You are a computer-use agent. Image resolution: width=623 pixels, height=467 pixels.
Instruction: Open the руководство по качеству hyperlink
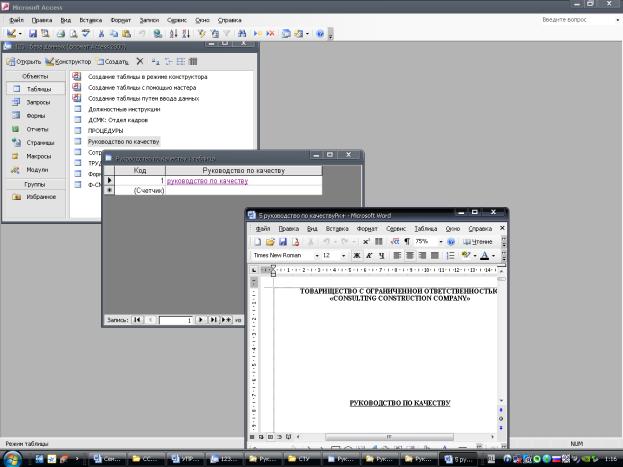tap(207, 181)
